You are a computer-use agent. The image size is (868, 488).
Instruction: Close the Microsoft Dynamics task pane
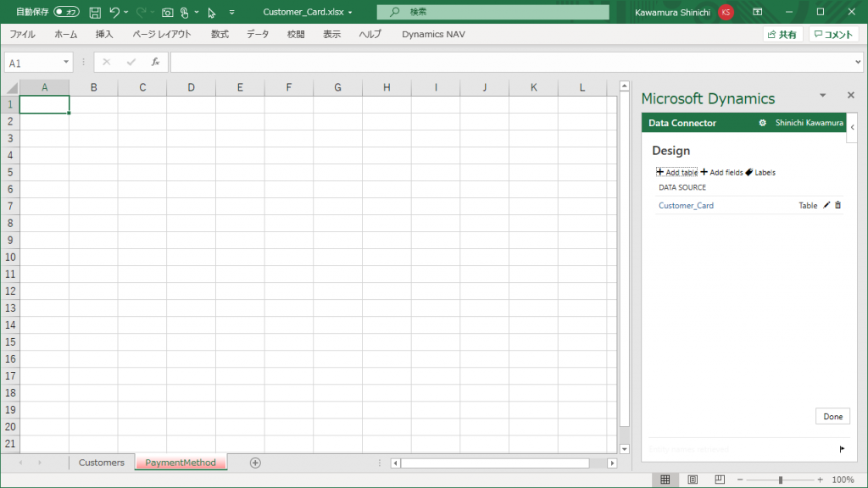[851, 95]
